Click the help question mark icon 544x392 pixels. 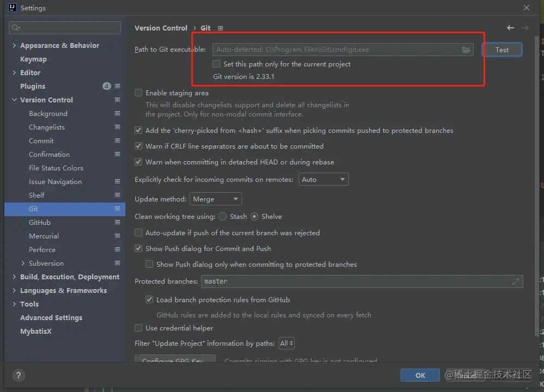point(19,375)
